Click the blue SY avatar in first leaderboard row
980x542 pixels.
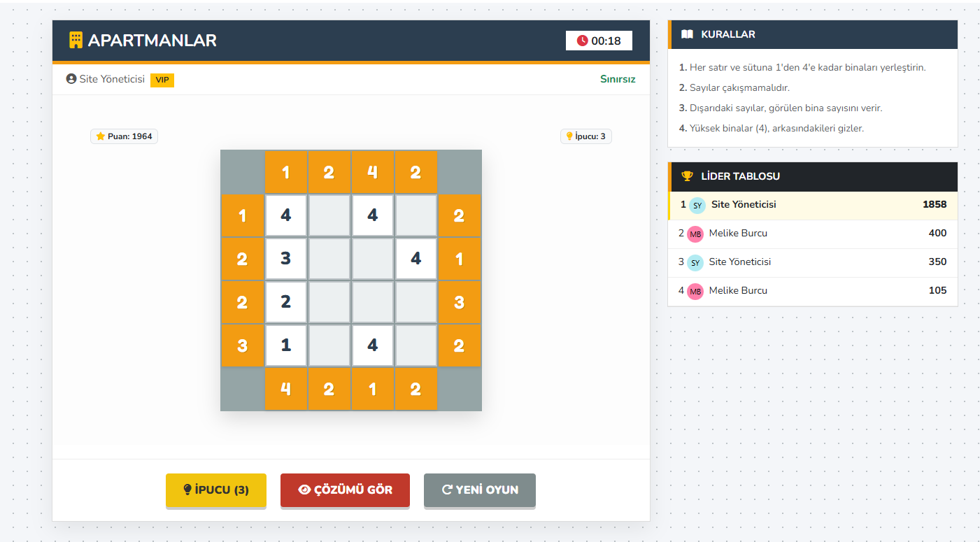(697, 206)
